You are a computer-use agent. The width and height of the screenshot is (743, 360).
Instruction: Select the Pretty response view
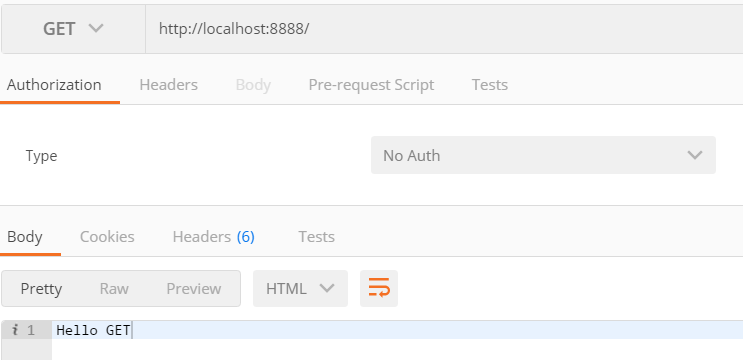tap(41, 288)
